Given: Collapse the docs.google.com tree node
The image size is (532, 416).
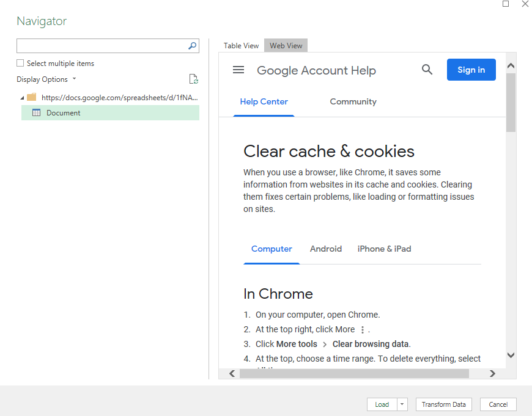Looking at the screenshot, I should click(23, 98).
